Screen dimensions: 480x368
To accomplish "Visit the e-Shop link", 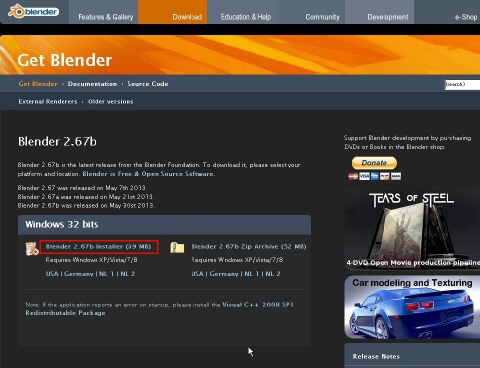I will [466, 17].
